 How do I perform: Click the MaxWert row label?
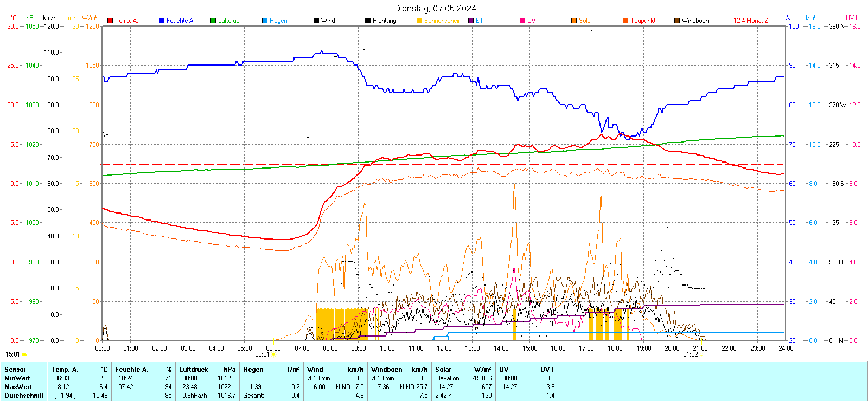[x=18, y=387]
